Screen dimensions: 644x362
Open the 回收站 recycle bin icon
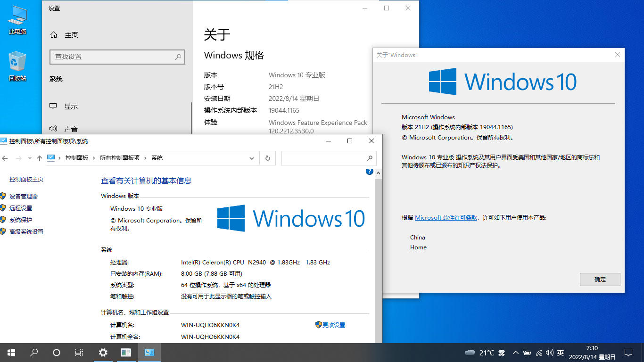pos(17,66)
